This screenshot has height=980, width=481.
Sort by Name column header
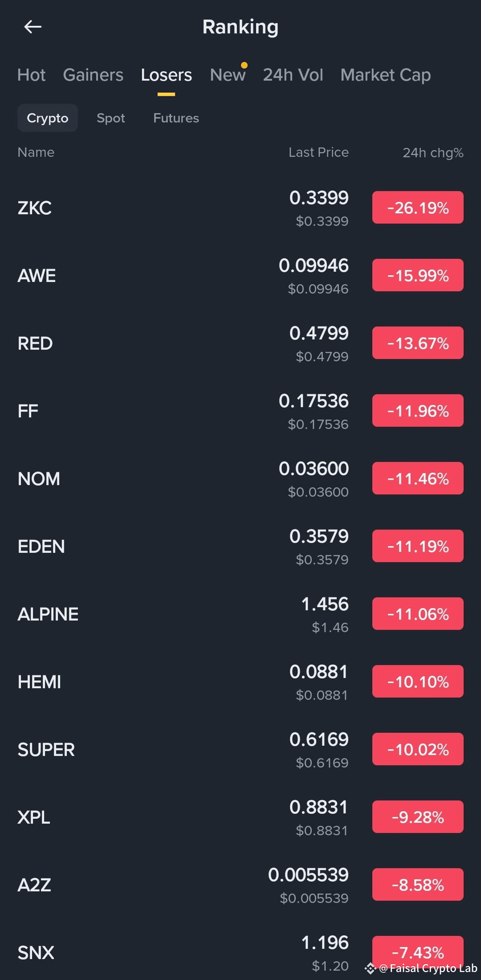[36, 152]
